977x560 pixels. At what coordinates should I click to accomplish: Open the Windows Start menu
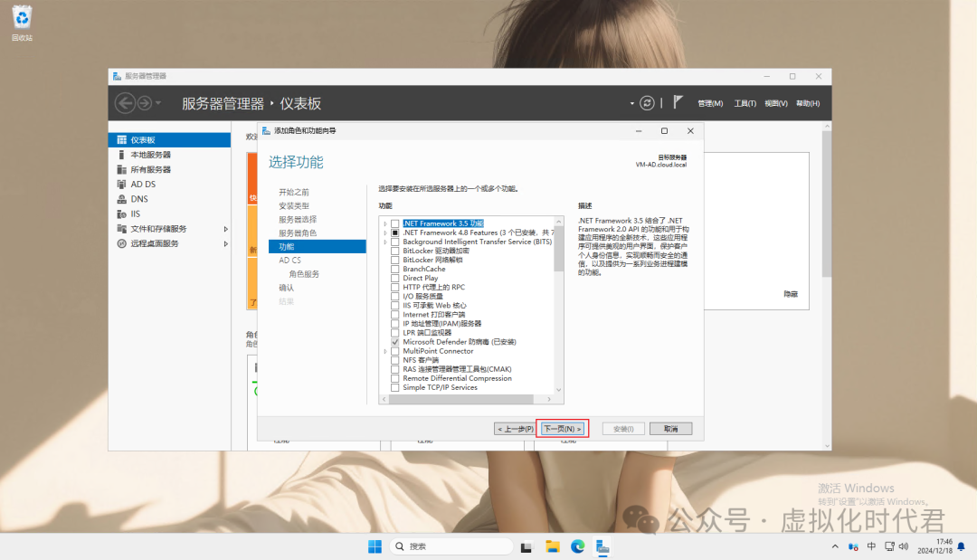pyautogui.click(x=375, y=546)
